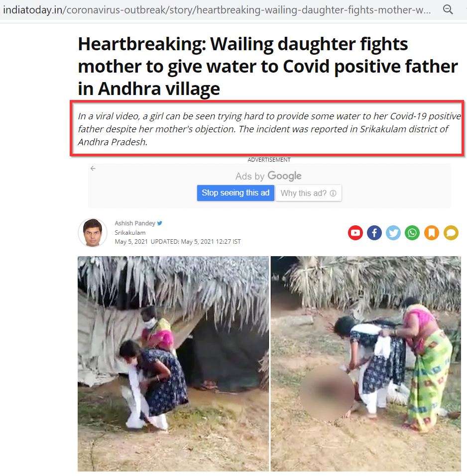Click the Stop seeing this ad button
This screenshot has width=467, height=476.
click(x=235, y=193)
